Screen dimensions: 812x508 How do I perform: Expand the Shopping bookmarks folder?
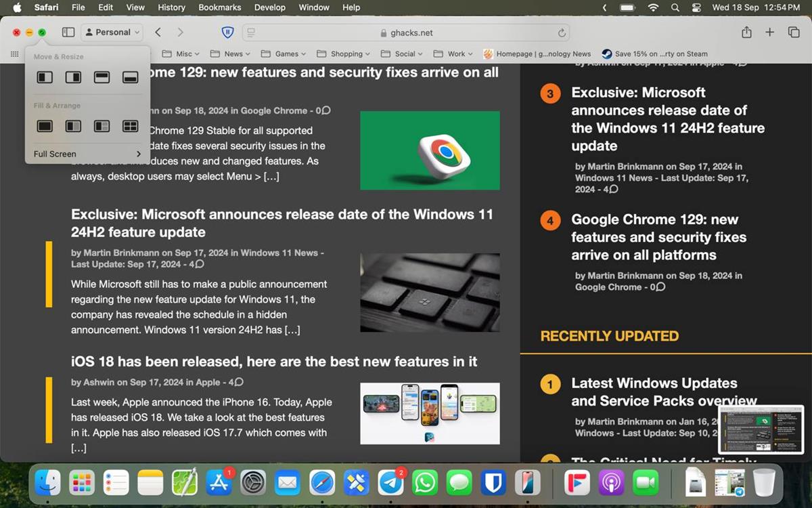click(342, 54)
